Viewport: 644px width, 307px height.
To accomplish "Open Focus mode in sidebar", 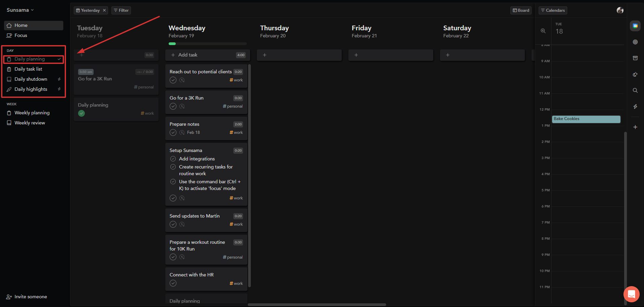I will click(34, 35).
